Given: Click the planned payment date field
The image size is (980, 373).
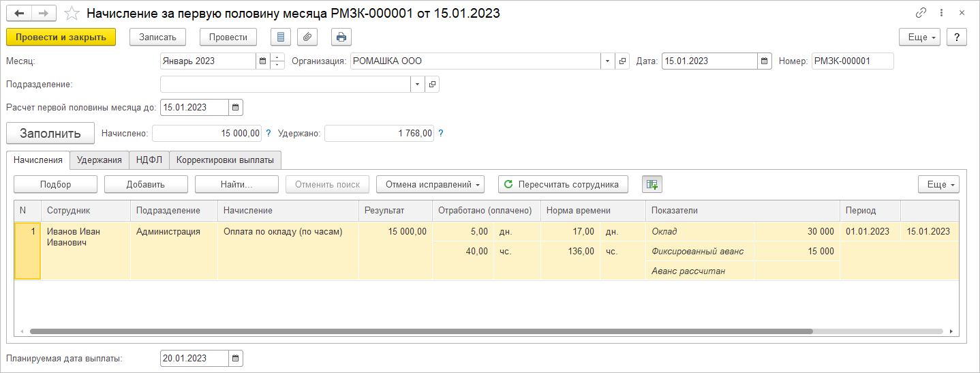Looking at the screenshot, I should (x=194, y=358).
